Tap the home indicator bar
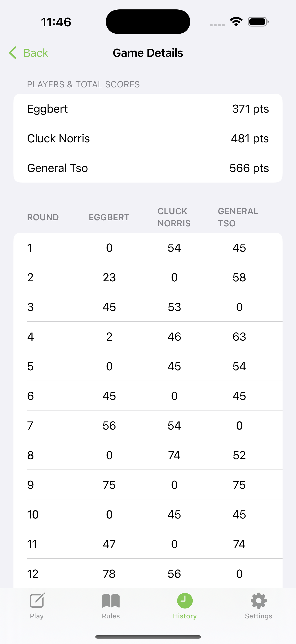296x644 pixels. (148, 637)
